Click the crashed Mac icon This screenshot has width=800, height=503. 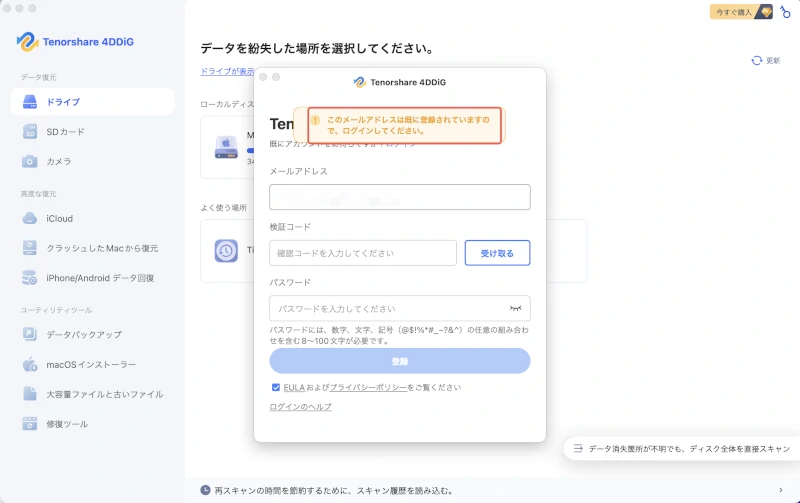tap(30, 248)
